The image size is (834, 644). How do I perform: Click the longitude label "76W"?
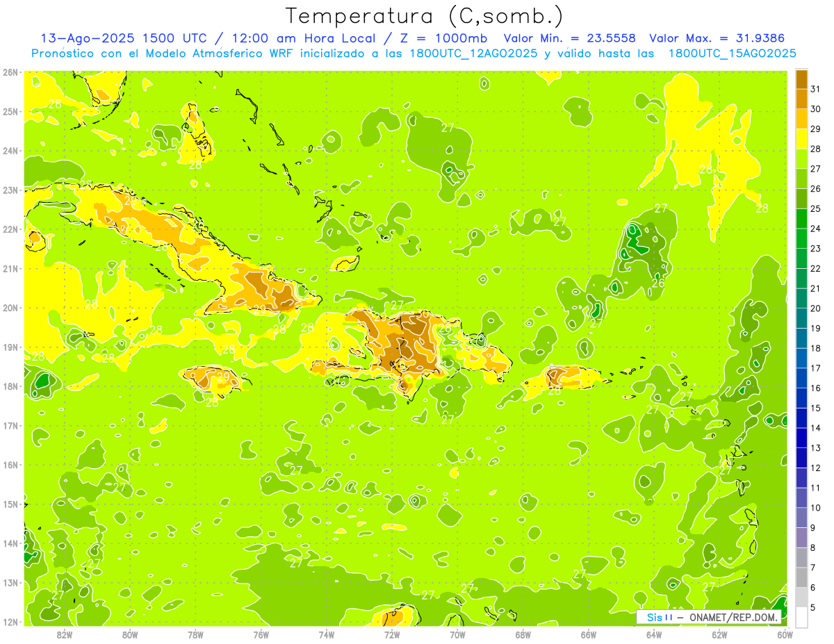(x=261, y=634)
